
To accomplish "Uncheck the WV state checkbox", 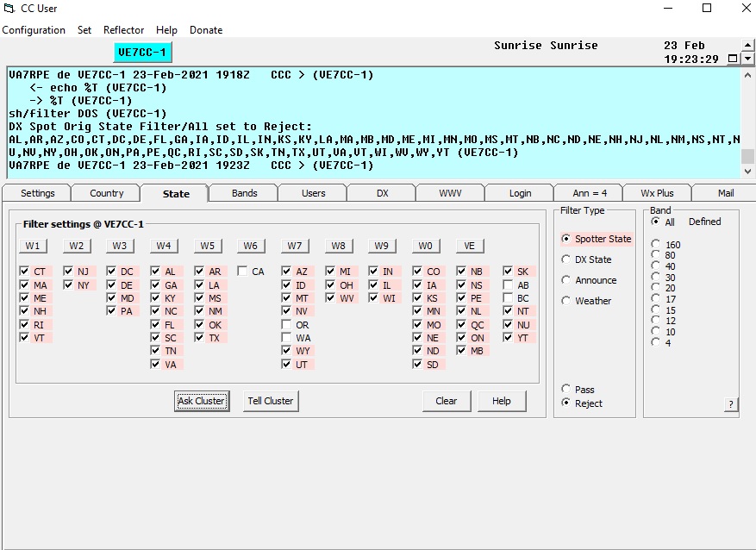I will point(330,298).
